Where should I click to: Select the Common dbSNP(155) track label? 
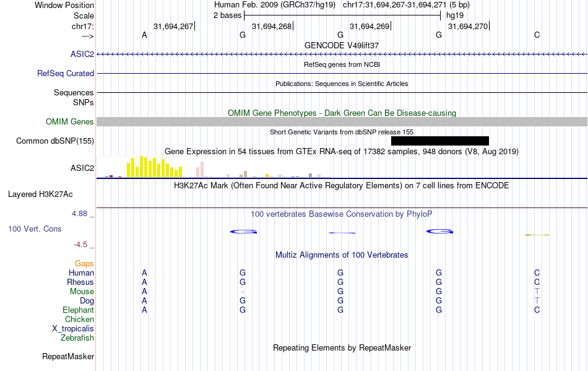[x=55, y=141]
